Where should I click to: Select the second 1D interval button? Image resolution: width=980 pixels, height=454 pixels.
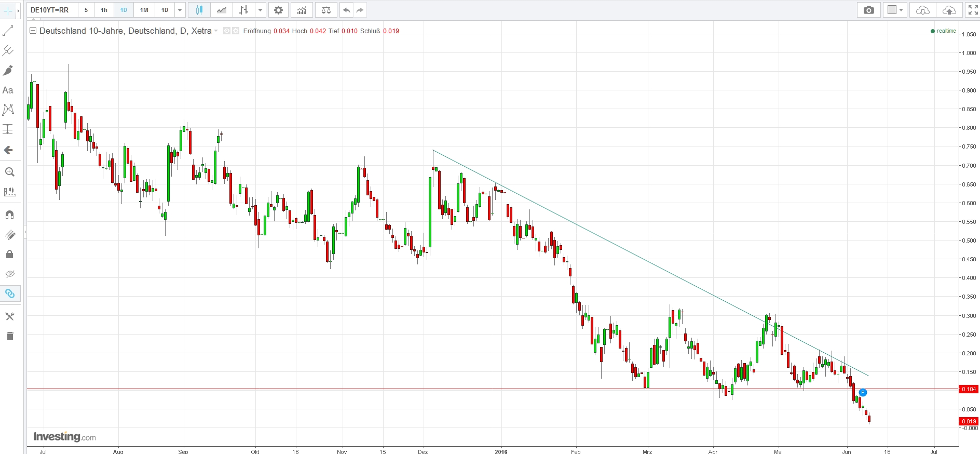point(165,10)
